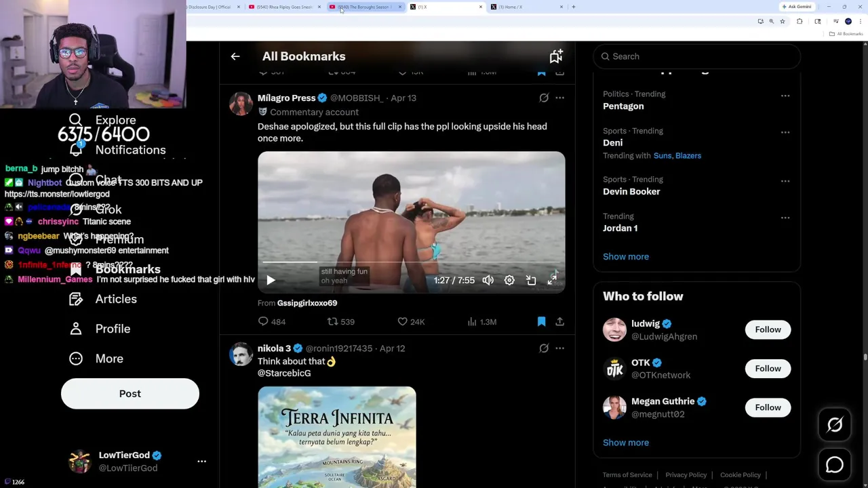868x488 pixels.
Task: Open the Blazers trending link
Action: [688, 156]
